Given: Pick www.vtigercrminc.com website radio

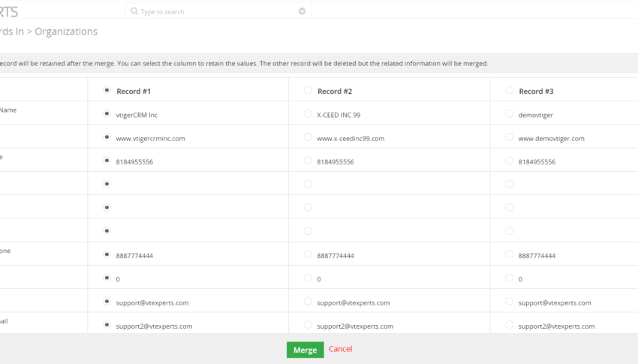Looking at the screenshot, I should (x=107, y=137).
